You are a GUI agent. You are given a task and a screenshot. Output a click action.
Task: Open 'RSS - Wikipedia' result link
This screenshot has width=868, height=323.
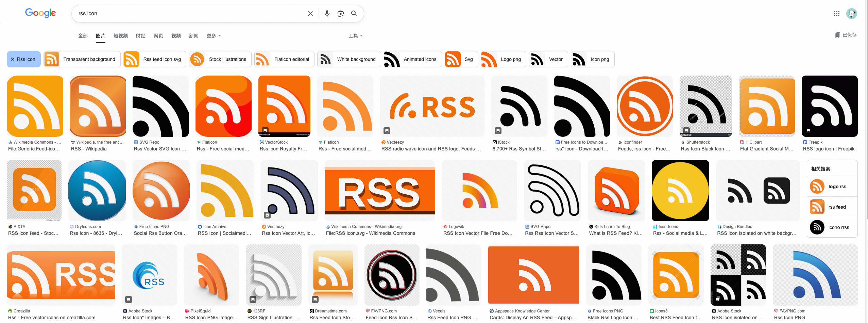[89, 149]
